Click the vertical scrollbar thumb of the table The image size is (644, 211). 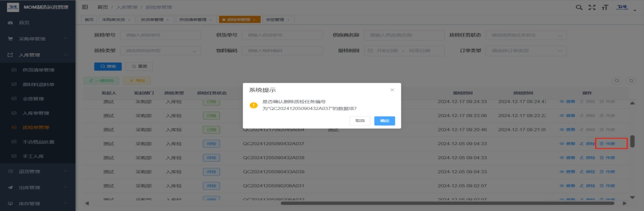(x=632, y=142)
